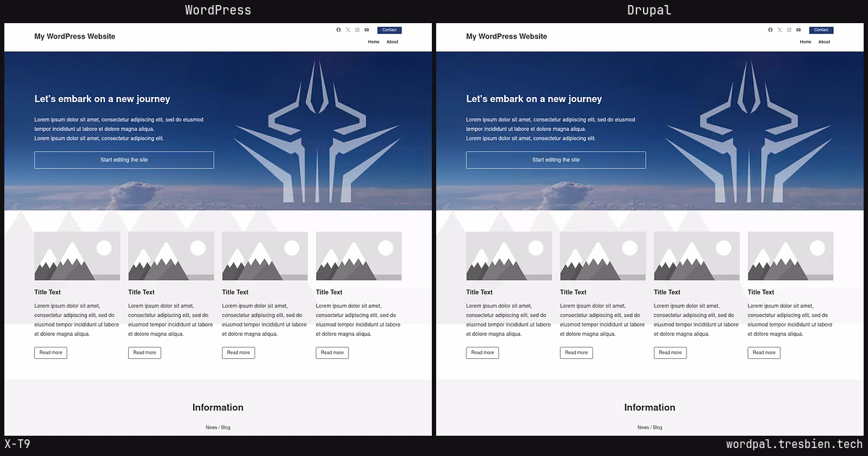This screenshot has width=868, height=456.
Task: Open the X (Twitter) icon in WordPress pane
Action: click(x=348, y=30)
